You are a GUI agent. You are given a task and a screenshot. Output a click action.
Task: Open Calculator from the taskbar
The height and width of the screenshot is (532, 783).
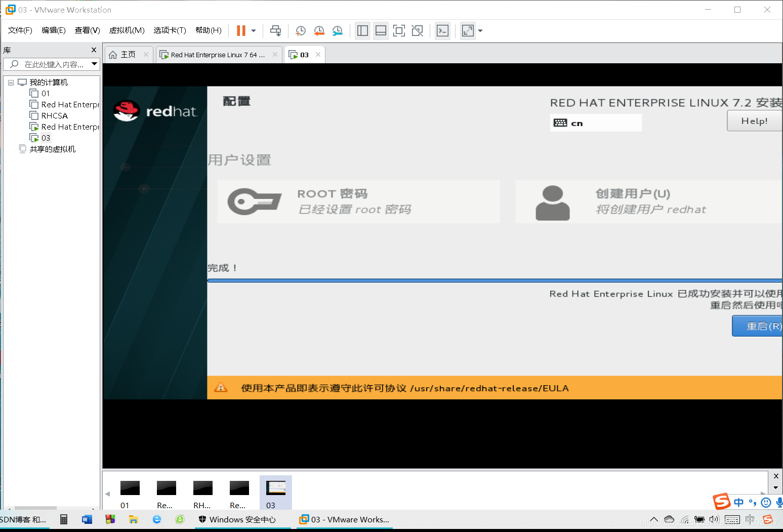[x=64, y=519]
